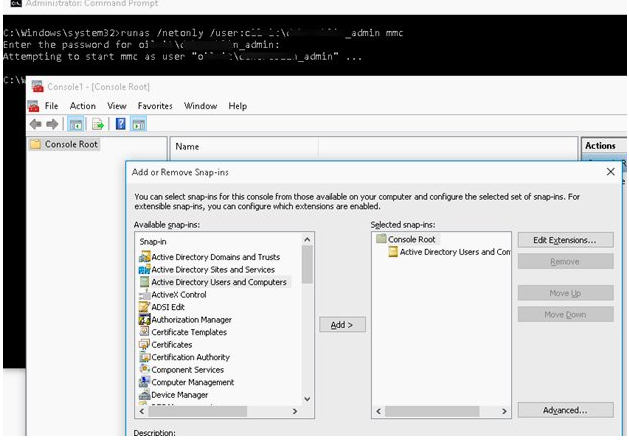This screenshot has width=629, height=441.
Task: Click left arrow of Available snap-ins horizontal scrollbar
Action: pyautogui.click(x=142, y=411)
